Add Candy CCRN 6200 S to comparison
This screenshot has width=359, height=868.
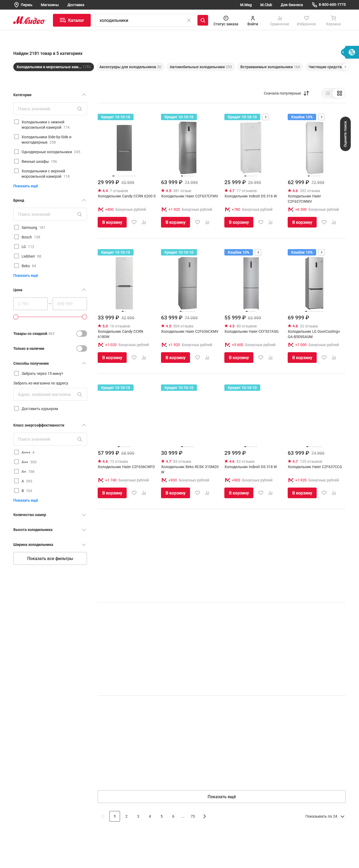pyautogui.click(x=144, y=222)
